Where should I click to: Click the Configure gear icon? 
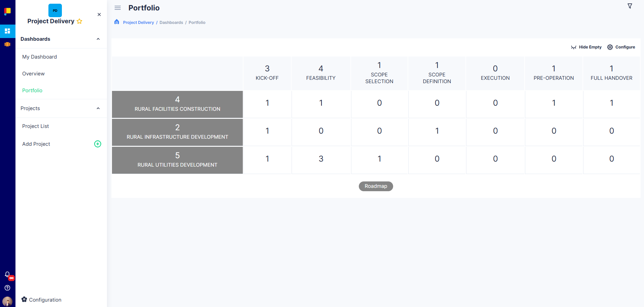coord(610,47)
